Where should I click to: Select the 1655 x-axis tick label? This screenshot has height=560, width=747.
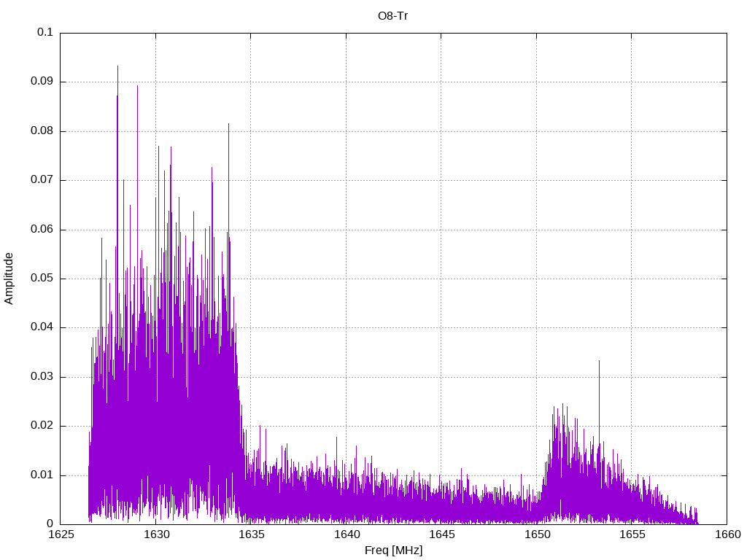pos(632,534)
